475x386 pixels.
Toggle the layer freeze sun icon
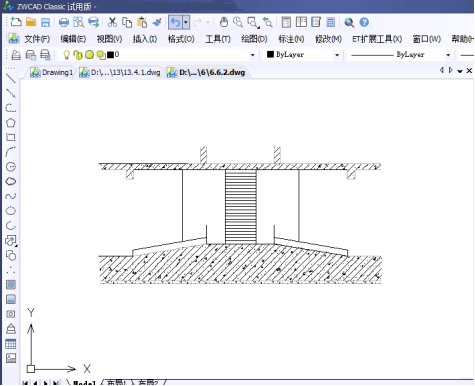click(89, 55)
